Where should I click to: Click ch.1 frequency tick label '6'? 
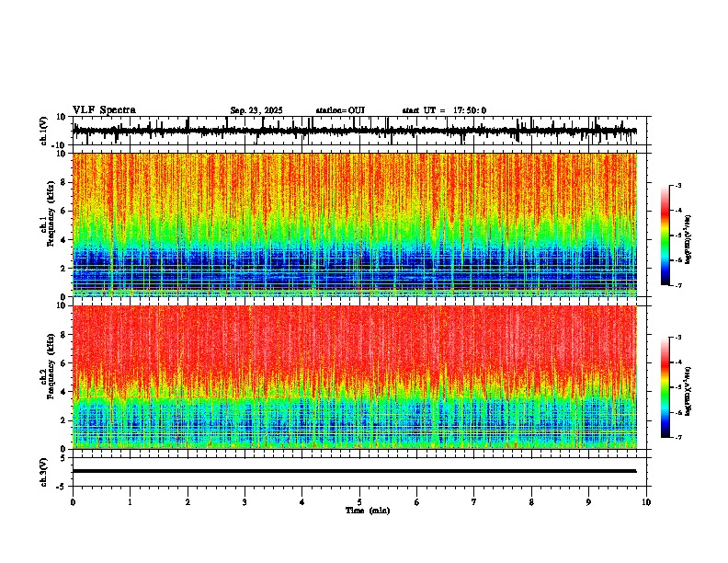pyautogui.click(x=63, y=211)
